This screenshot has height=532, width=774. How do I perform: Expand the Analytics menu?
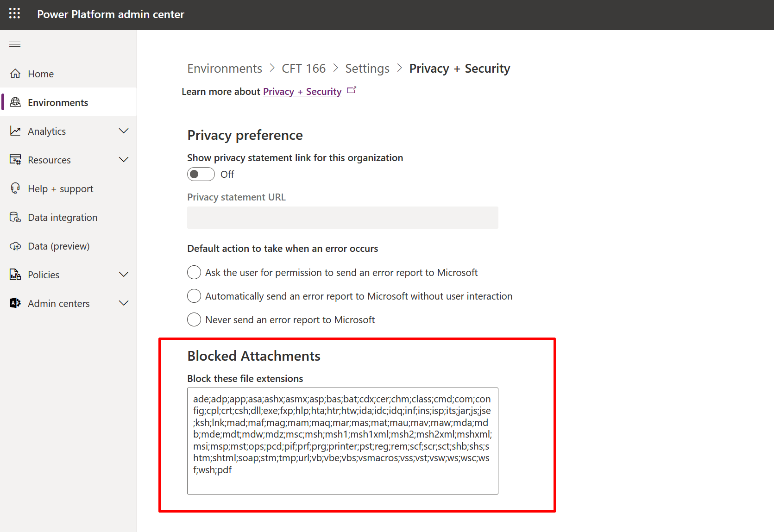[124, 131]
